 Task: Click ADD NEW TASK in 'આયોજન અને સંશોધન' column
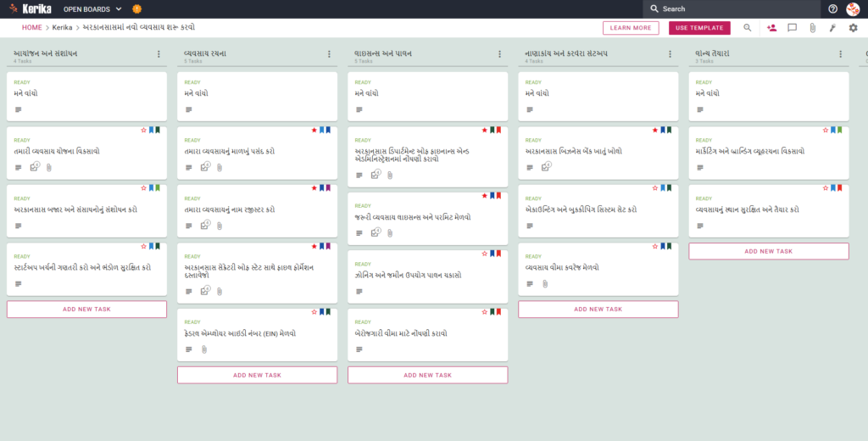tap(87, 310)
